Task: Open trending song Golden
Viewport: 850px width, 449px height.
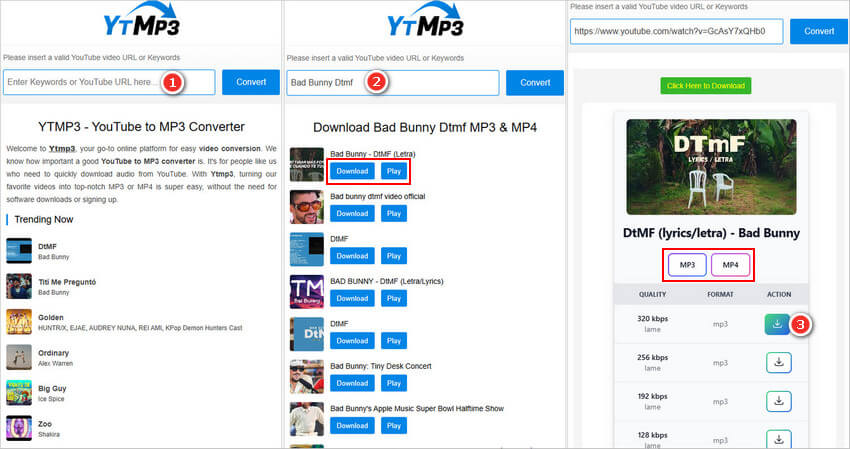Action: point(50,317)
